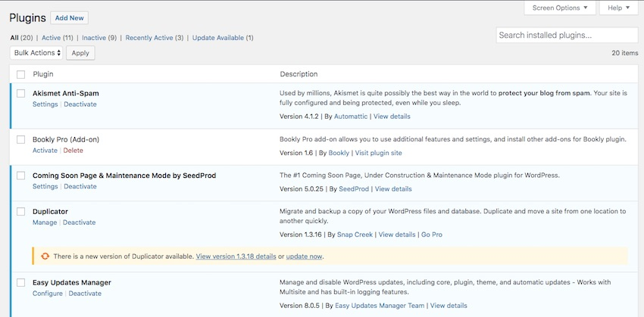Focus the Search installed plugins field

pyautogui.click(x=567, y=36)
